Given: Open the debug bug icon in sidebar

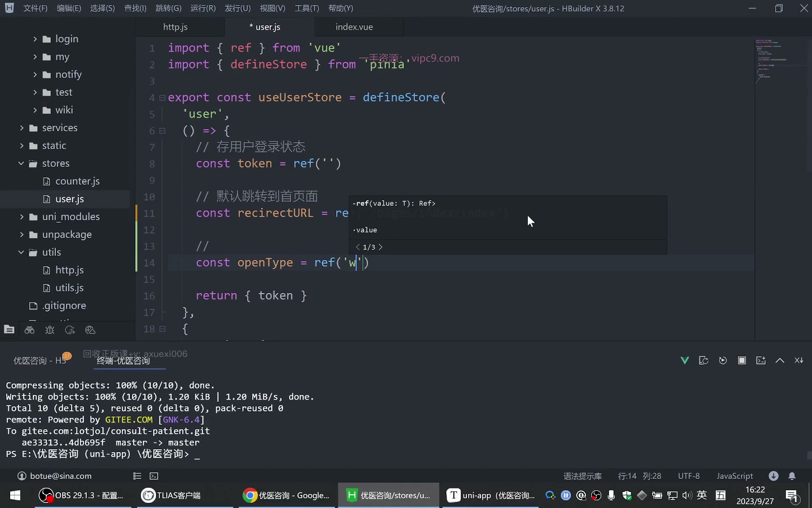Looking at the screenshot, I should coord(50,330).
